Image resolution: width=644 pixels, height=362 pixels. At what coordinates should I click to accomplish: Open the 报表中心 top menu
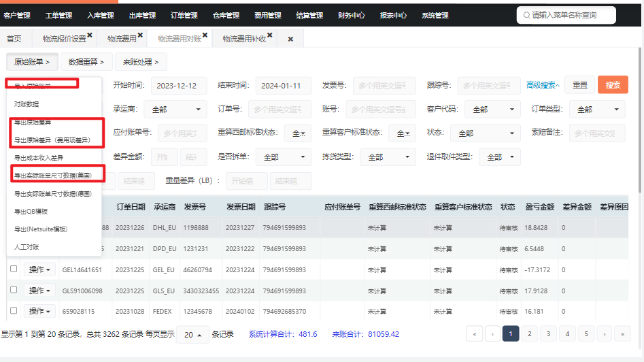tap(393, 15)
